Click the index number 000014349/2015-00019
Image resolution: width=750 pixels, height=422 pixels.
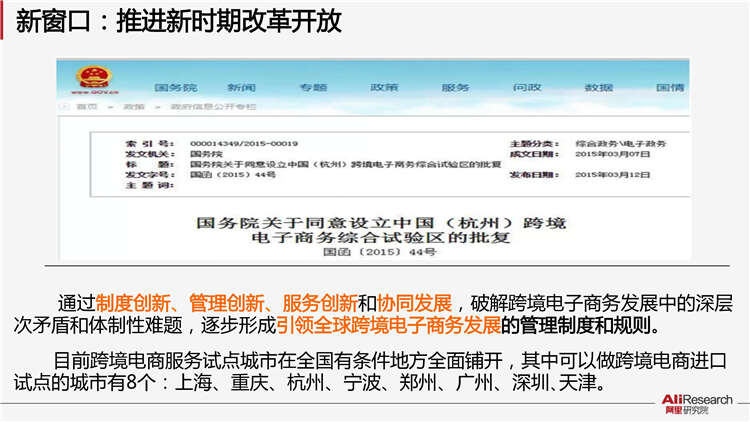tap(243, 144)
